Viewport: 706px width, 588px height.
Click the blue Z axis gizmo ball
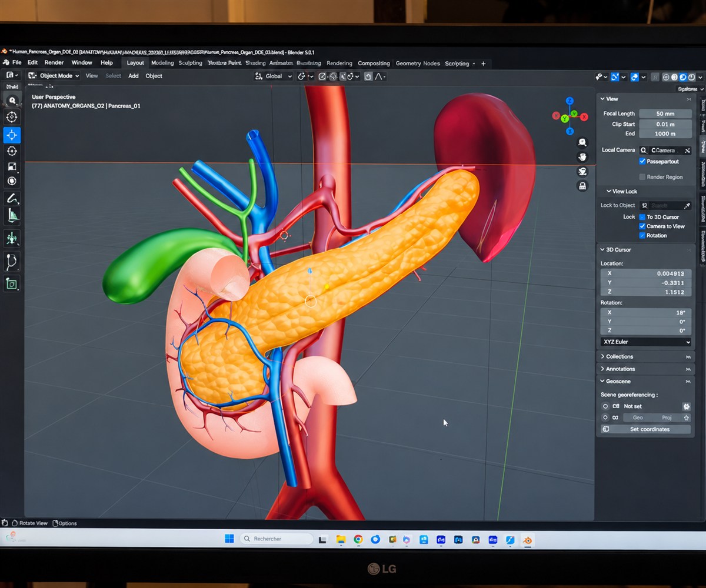[x=570, y=101]
